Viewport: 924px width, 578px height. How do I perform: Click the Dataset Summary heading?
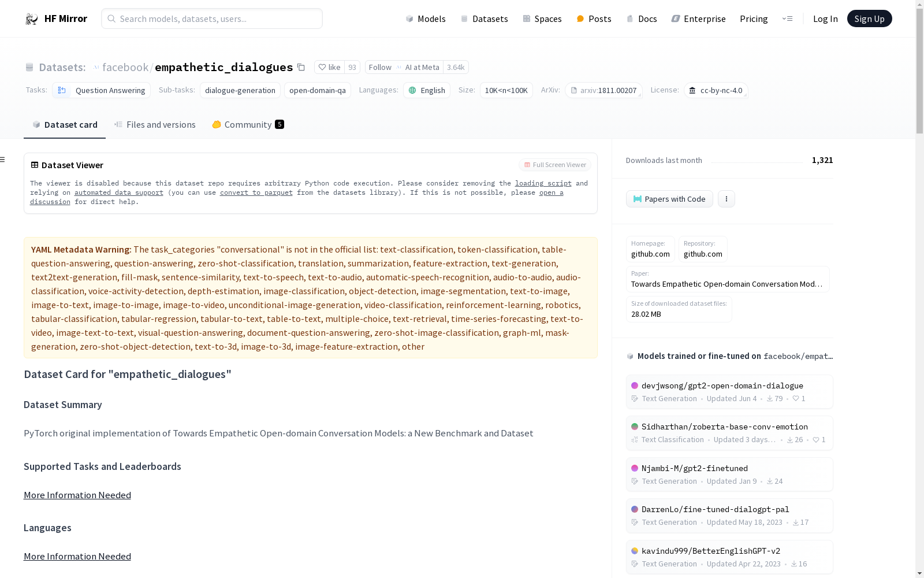(x=63, y=405)
